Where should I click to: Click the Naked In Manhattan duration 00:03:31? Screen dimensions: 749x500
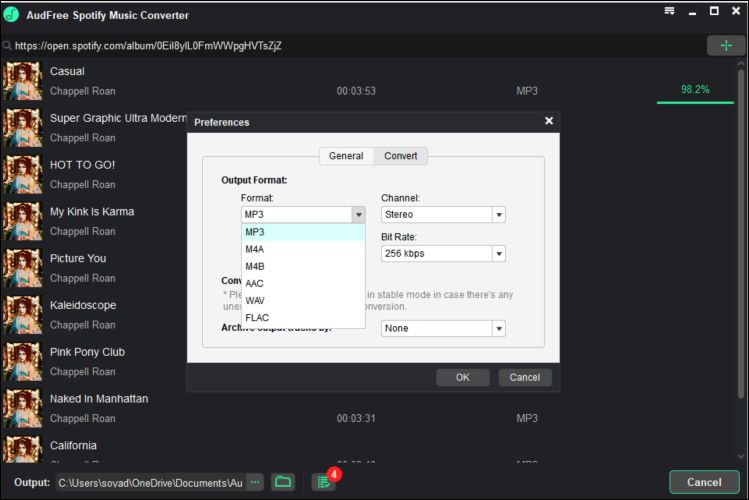tap(356, 418)
